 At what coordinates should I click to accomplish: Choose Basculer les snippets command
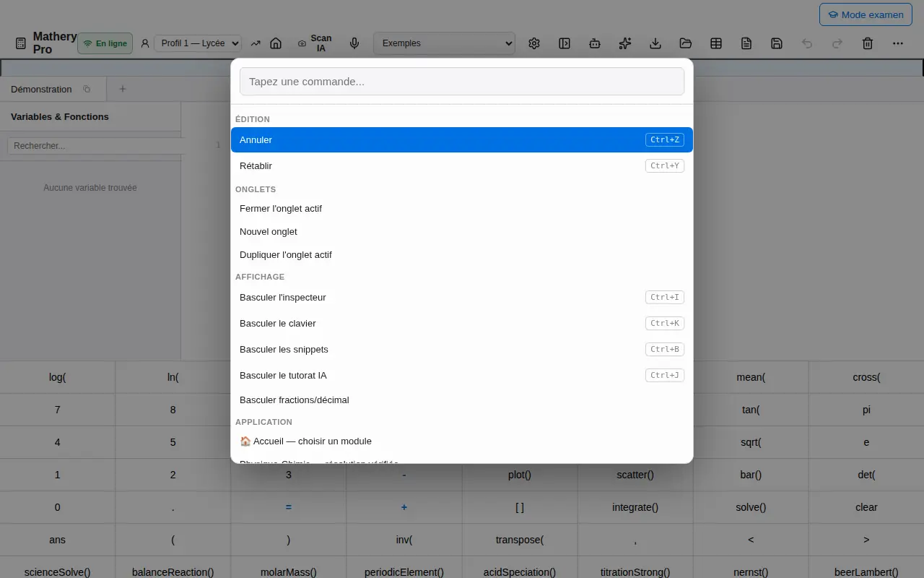tap(462, 349)
